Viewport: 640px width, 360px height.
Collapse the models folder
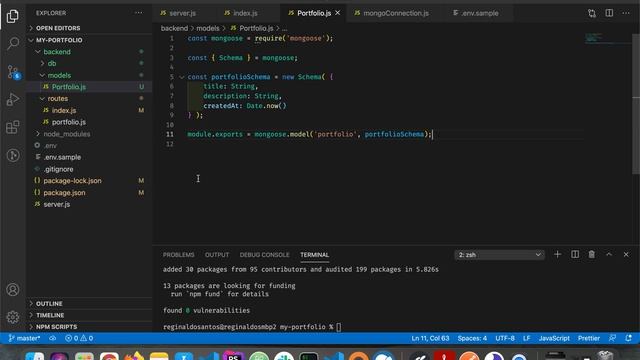click(59, 76)
